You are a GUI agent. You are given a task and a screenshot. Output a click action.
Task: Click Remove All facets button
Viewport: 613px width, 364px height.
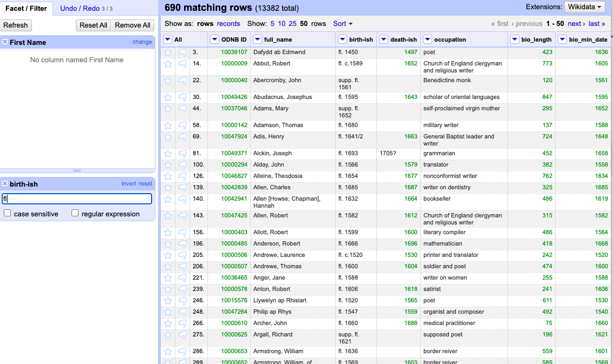coord(133,25)
